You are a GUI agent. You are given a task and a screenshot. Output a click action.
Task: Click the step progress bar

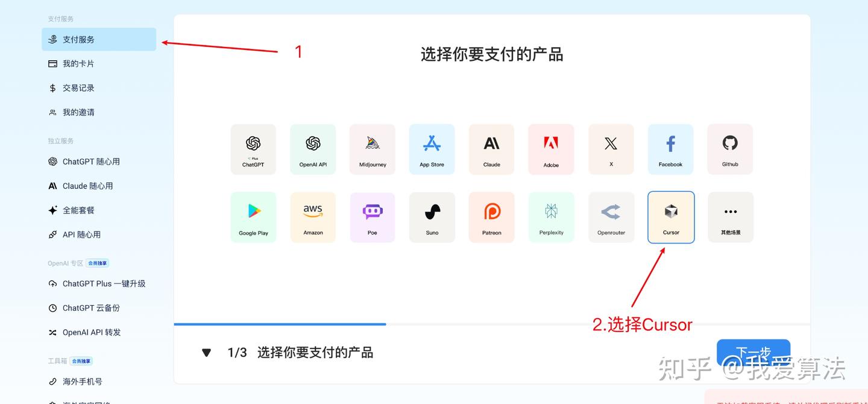click(492, 324)
